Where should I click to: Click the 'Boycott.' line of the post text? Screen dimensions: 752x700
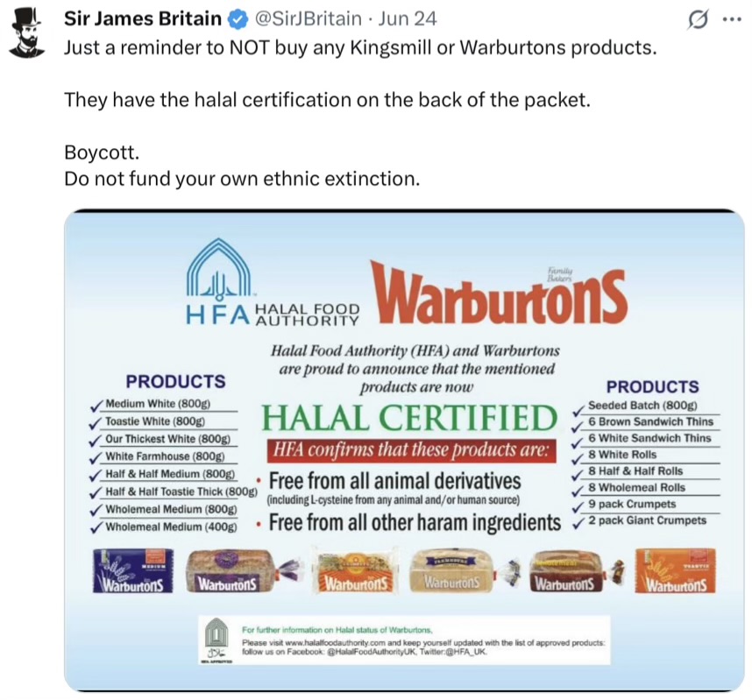click(x=102, y=152)
